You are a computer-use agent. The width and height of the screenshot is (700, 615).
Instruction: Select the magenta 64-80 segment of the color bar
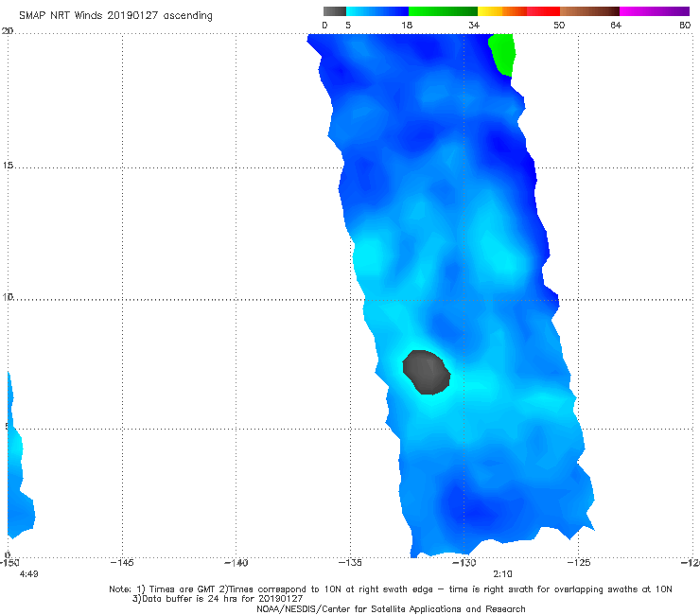tap(655, 11)
